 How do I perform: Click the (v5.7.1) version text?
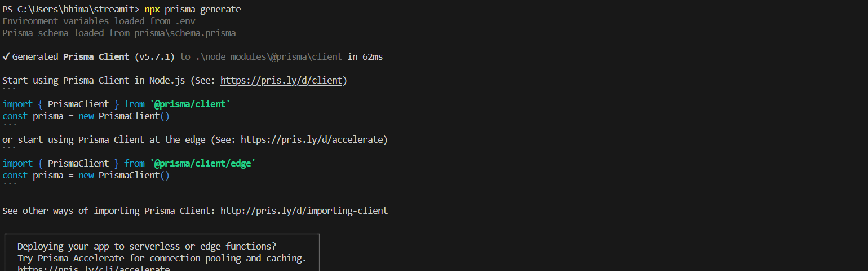pos(154,56)
